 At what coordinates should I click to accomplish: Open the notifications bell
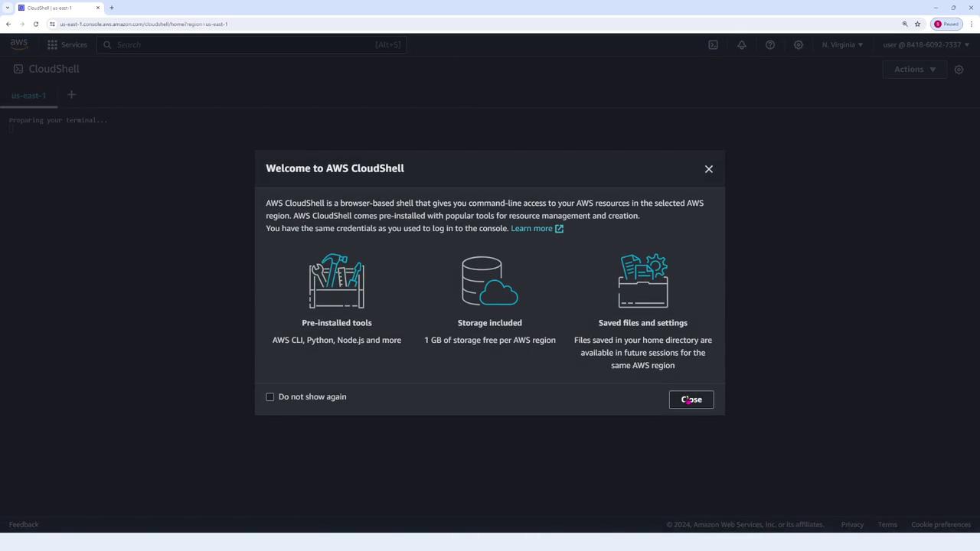pos(741,45)
